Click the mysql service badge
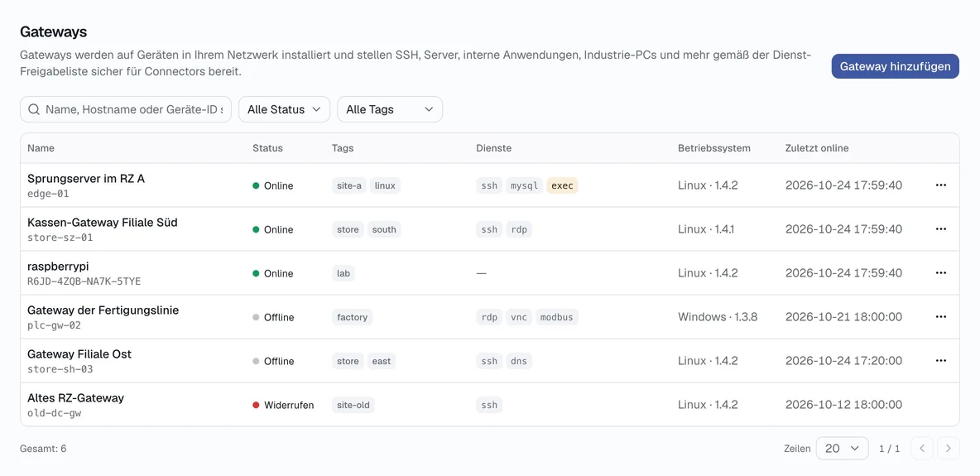Image resolution: width=980 pixels, height=476 pixels. pyautogui.click(x=525, y=185)
